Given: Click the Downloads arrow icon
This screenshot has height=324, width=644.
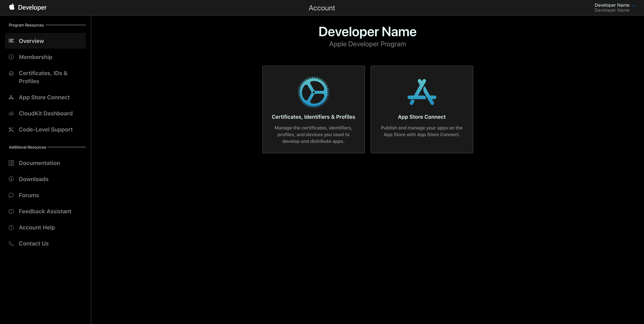Looking at the screenshot, I should coord(11,179).
